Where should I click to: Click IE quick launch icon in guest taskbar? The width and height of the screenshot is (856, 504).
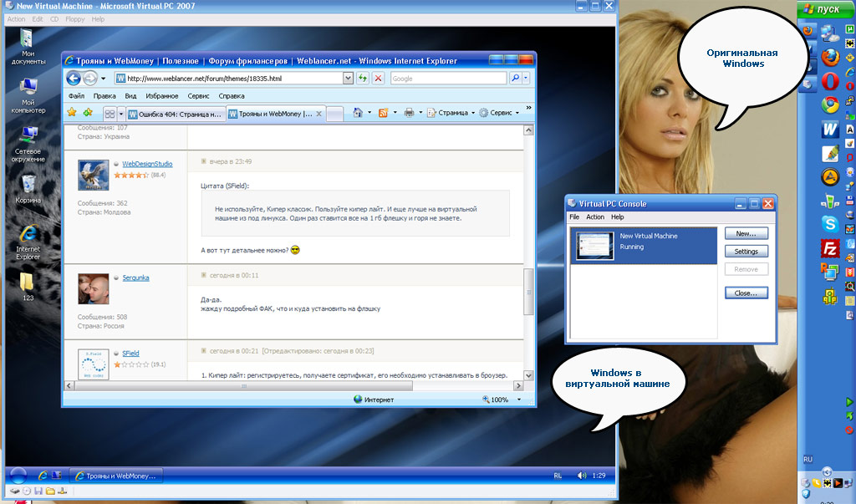pyautogui.click(x=43, y=476)
